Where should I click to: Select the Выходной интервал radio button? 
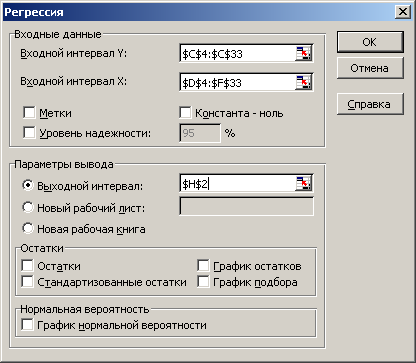coord(28,185)
